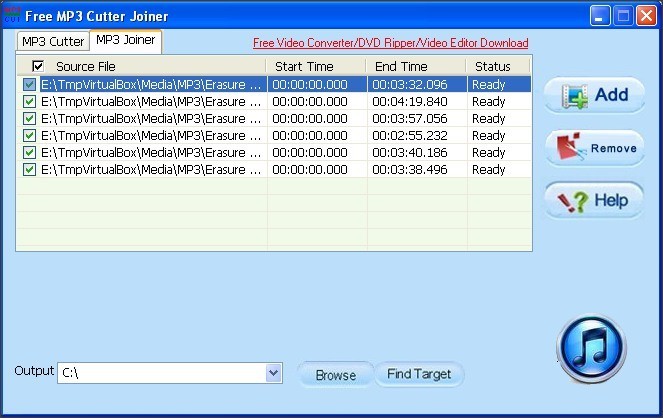Select the MP3 Joiner tab
Screen dimensions: 663x418
tap(126, 40)
